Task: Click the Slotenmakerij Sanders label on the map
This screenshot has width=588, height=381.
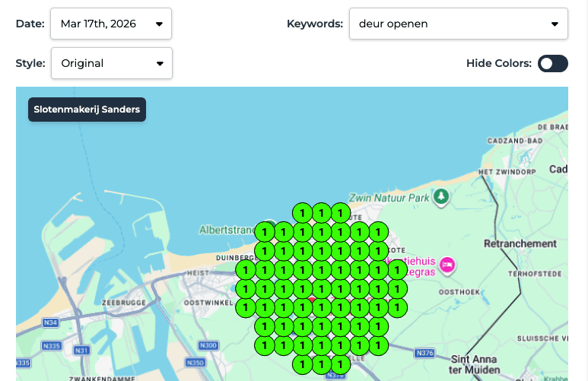Action: [x=87, y=110]
